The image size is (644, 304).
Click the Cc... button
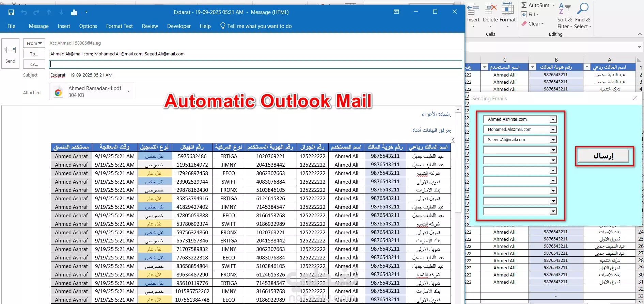[34, 64]
